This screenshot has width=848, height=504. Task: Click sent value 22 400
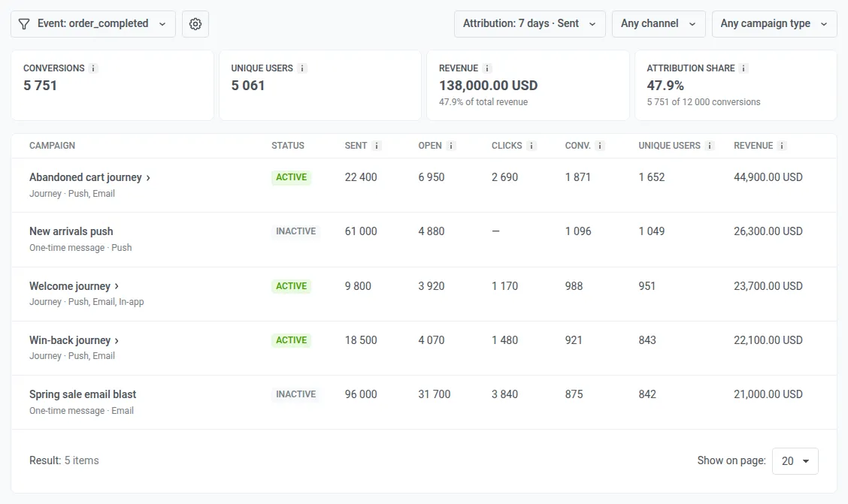pyautogui.click(x=361, y=177)
